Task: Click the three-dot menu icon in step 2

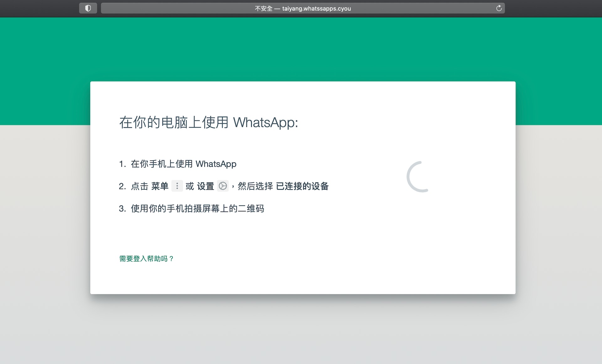Action: (x=177, y=186)
